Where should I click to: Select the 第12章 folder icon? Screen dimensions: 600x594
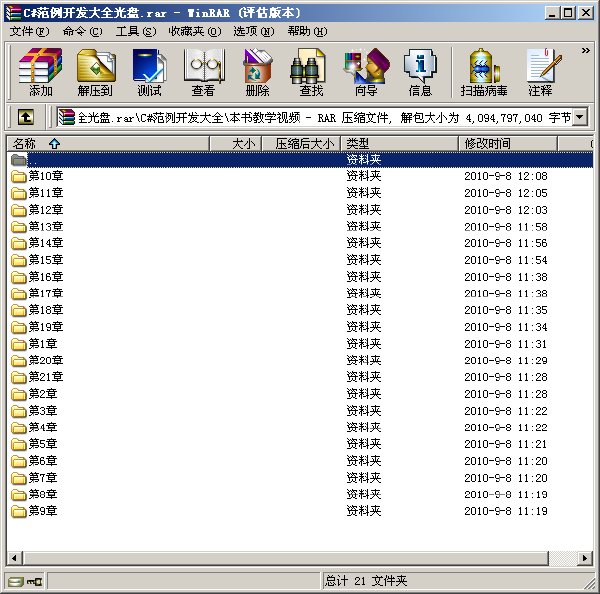(18, 210)
